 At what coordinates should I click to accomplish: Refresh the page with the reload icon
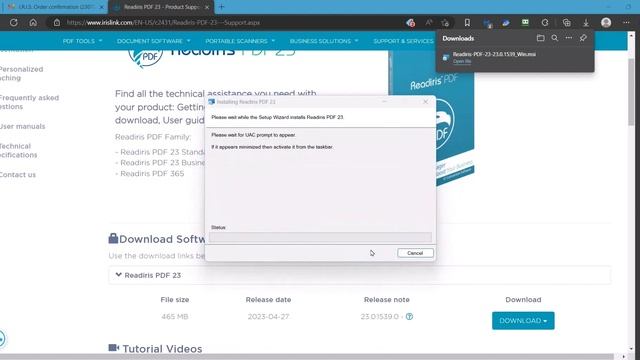13,22
